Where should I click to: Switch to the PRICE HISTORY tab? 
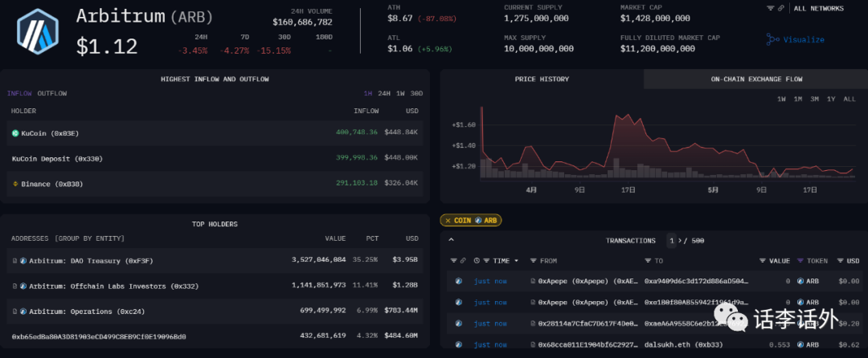click(542, 79)
